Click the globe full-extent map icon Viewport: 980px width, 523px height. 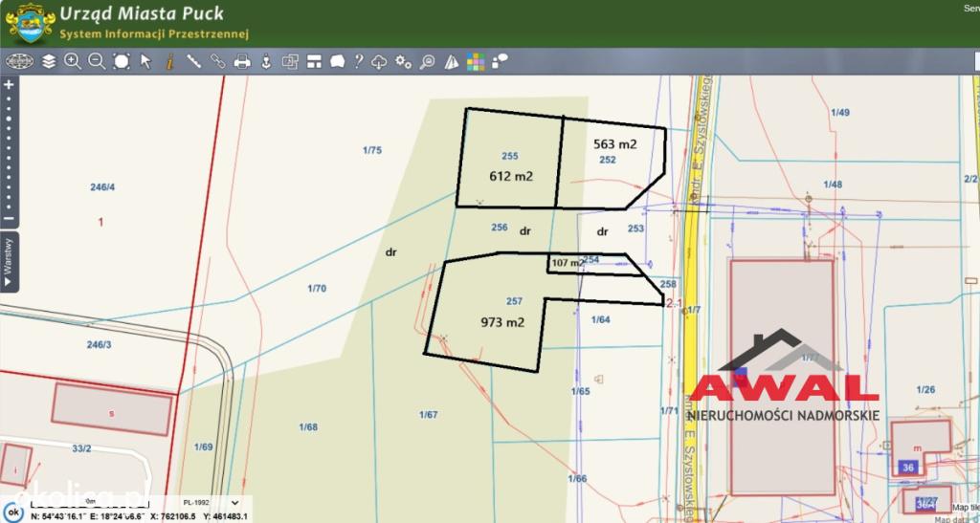point(19,61)
